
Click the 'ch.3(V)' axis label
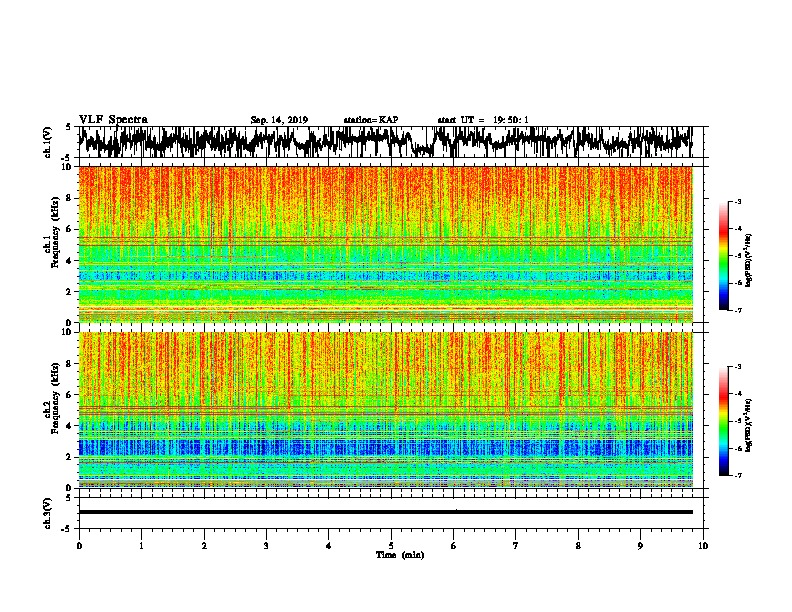[x=48, y=513]
